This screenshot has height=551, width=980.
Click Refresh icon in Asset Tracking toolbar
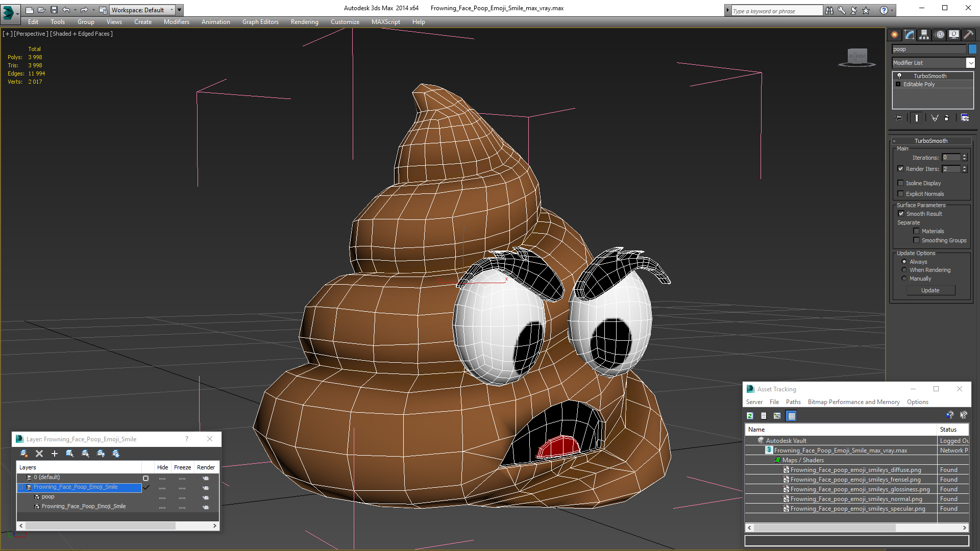(x=750, y=416)
